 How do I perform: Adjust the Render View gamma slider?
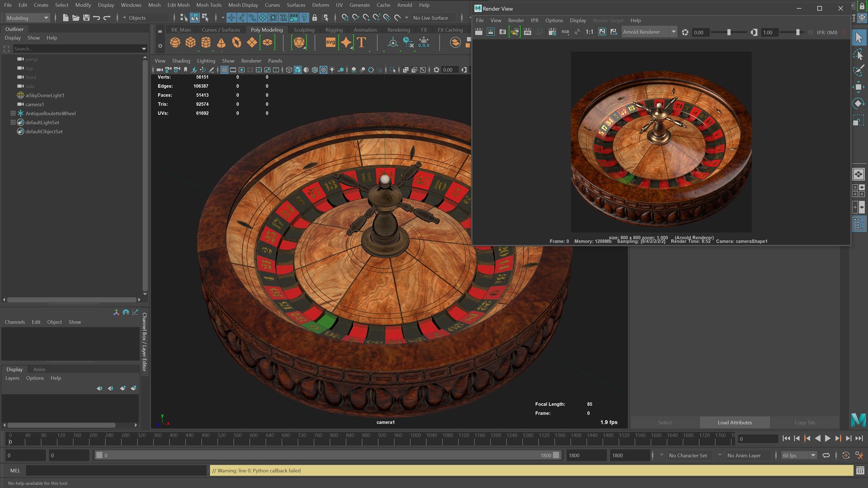coord(797,32)
